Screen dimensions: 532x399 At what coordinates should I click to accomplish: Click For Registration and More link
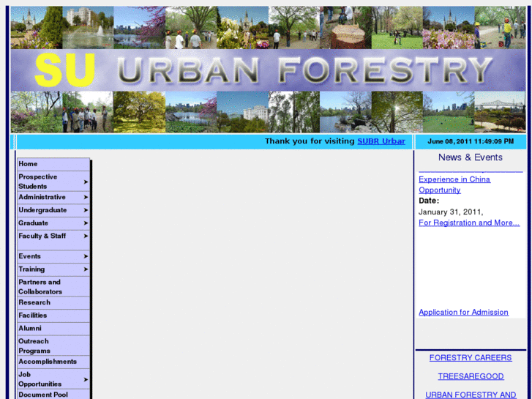(469, 223)
